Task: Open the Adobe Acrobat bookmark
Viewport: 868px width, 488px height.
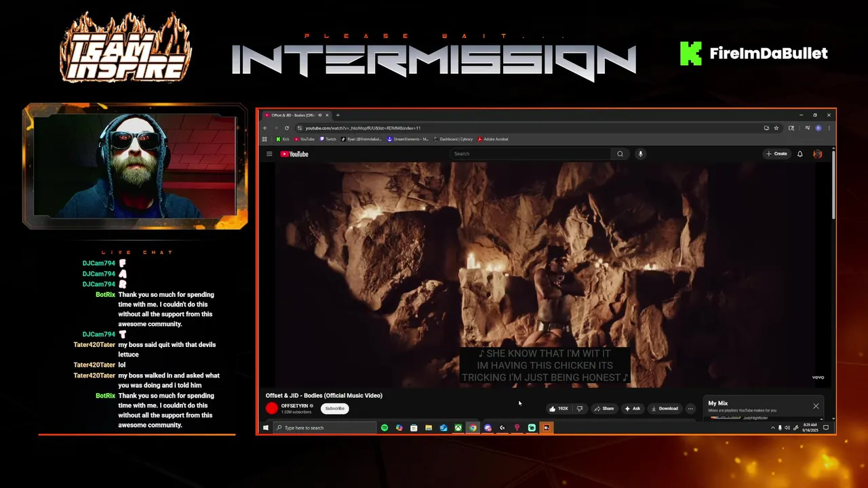Action: pos(493,139)
